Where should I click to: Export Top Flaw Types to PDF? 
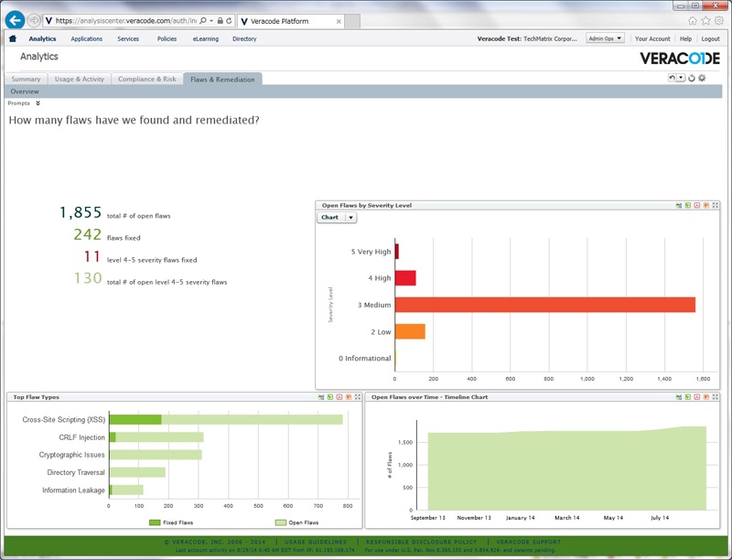coord(339,397)
